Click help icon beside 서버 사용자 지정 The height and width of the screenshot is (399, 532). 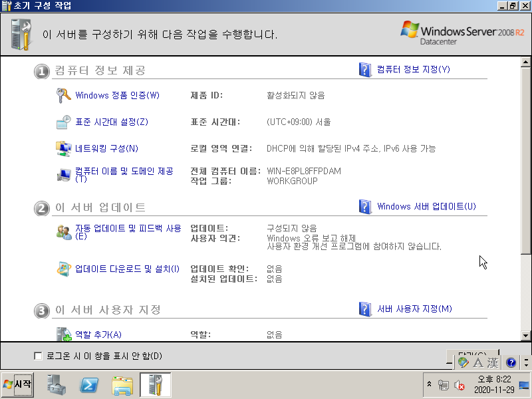point(365,309)
